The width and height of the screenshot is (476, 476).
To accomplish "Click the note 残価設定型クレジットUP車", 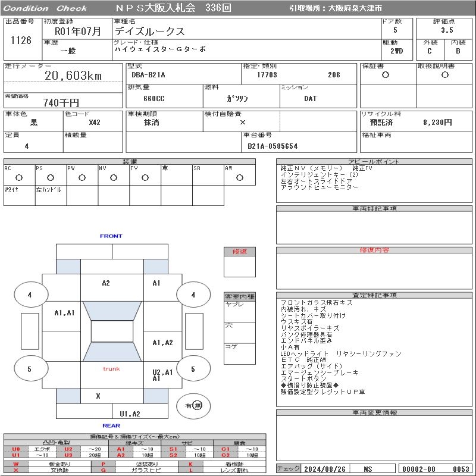I will (x=322, y=392).
